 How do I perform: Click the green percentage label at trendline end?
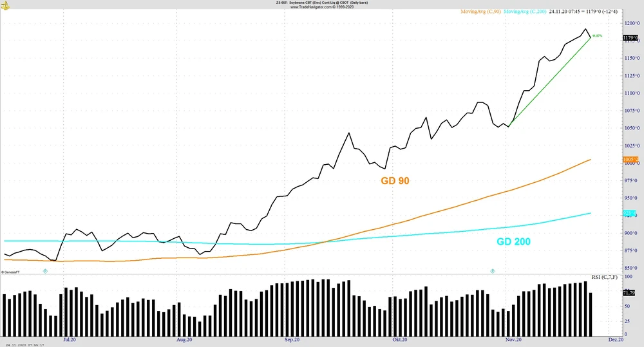(x=597, y=36)
